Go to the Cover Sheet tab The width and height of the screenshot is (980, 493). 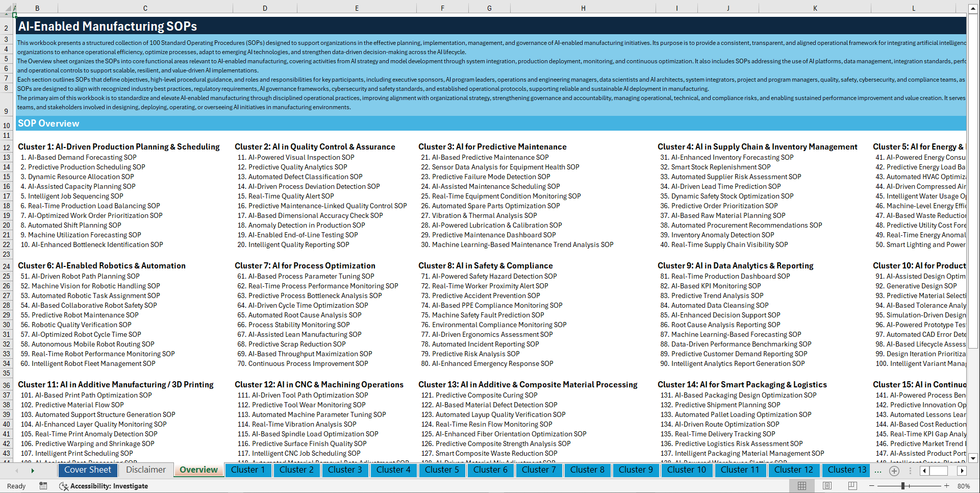[88, 470]
